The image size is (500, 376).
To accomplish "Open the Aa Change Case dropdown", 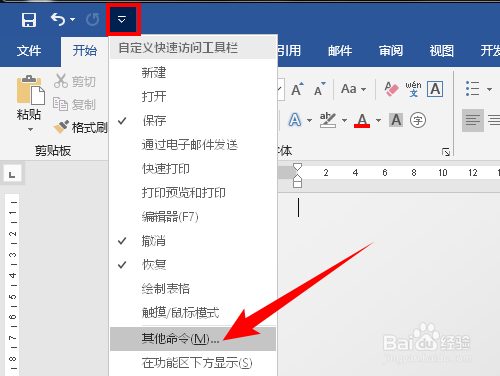I will pos(353,89).
